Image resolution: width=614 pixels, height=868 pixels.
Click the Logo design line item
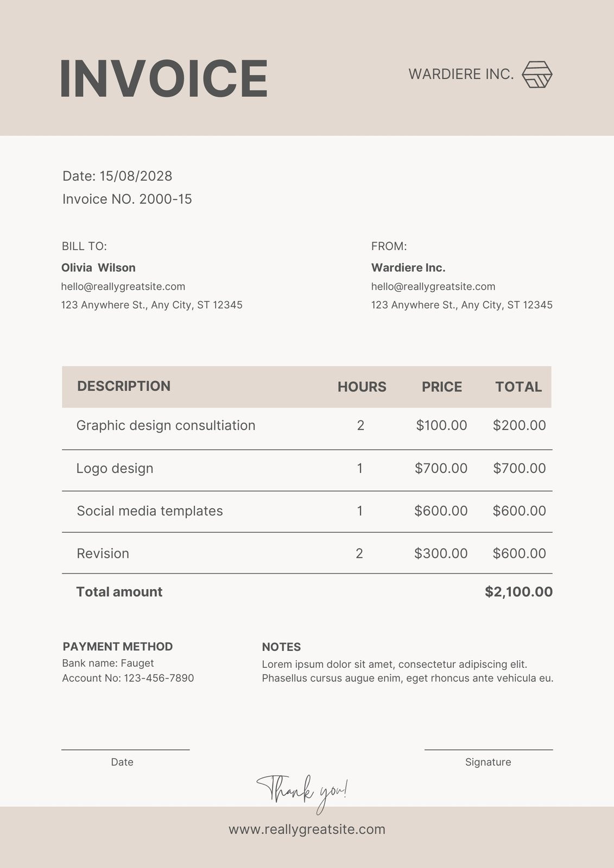point(115,468)
